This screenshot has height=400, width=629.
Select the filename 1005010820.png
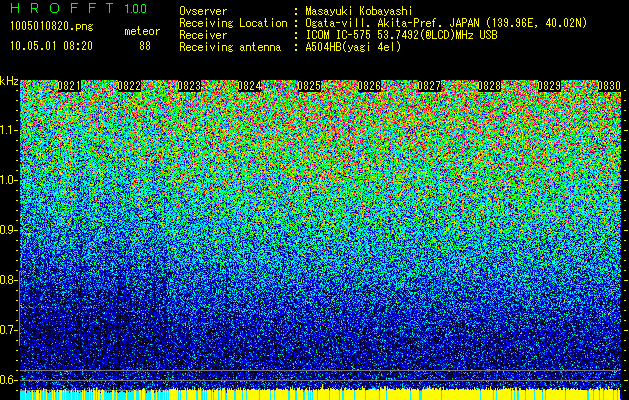(52, 27)
